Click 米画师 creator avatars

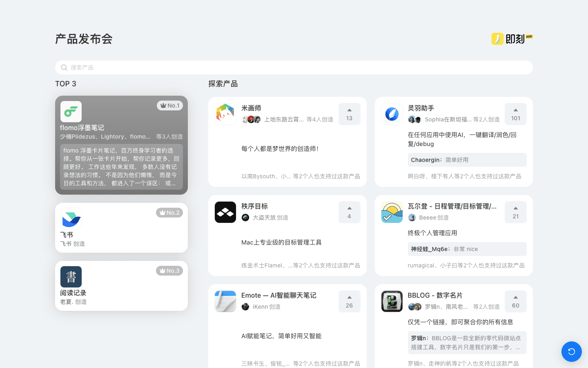[251, 119]
